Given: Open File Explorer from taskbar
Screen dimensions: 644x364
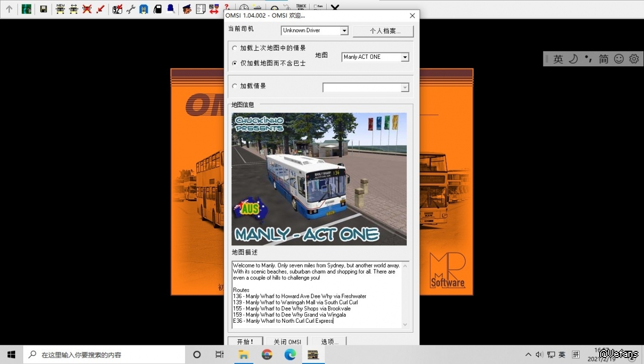Looking at the screenshot, I should coord(243,354).
